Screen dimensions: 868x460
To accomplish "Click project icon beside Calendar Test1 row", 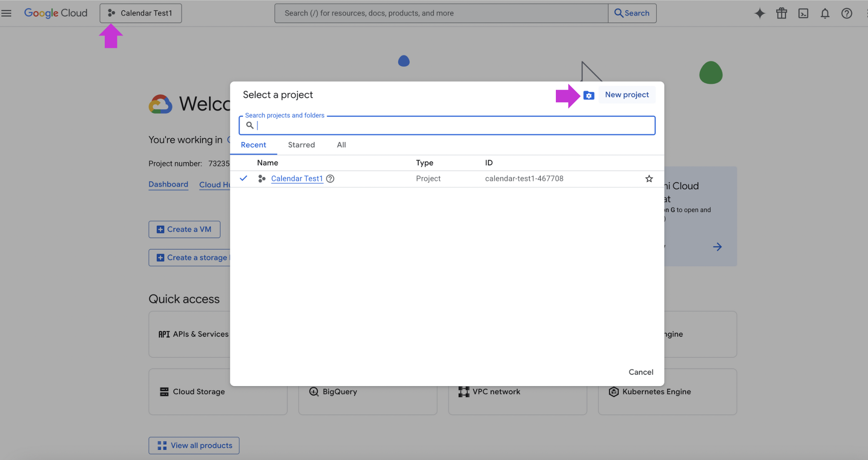I will pyautogui.click(x=262, y=179).
